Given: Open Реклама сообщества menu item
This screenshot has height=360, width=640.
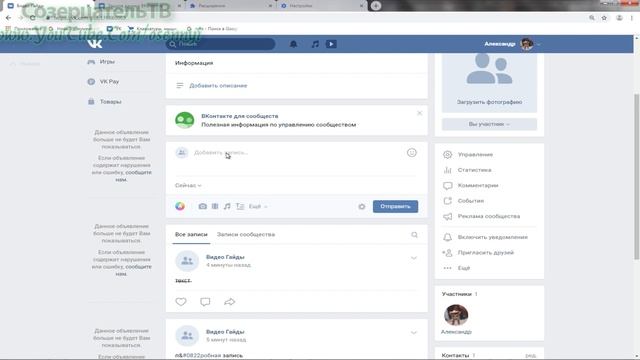Looking at the screenshot, I should (x=489, y=216).
